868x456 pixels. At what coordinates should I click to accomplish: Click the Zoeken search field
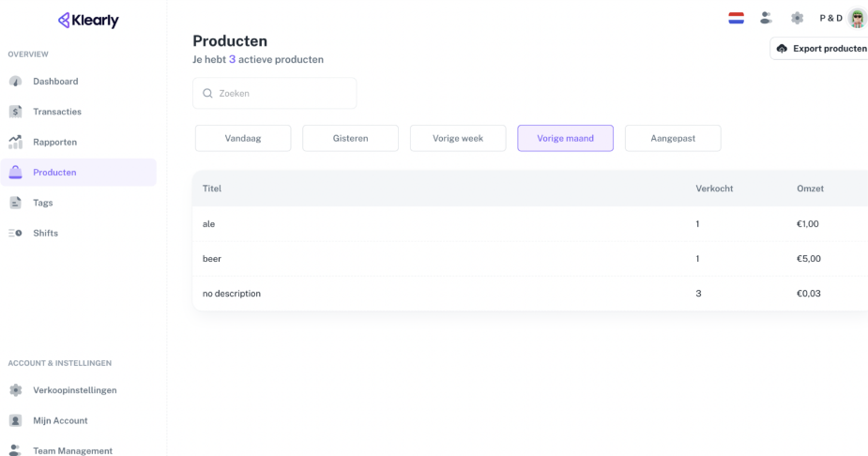275,94
